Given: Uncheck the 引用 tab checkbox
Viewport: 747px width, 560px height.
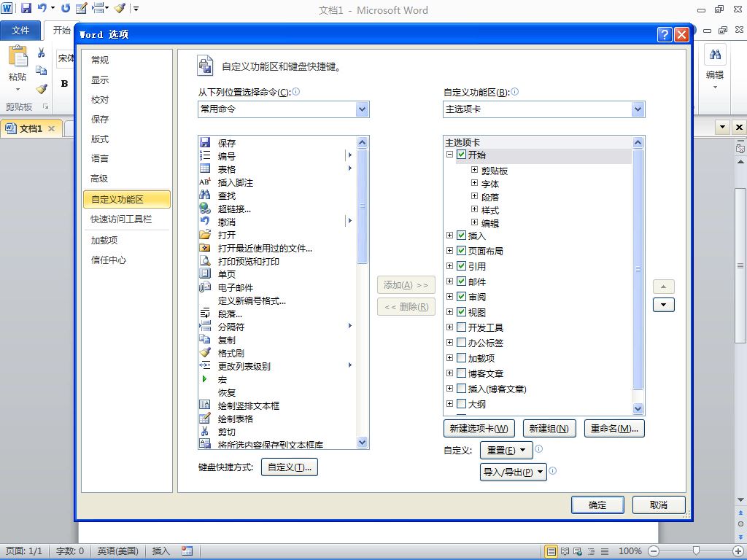Looking at the screenshot, I should 461,265.
